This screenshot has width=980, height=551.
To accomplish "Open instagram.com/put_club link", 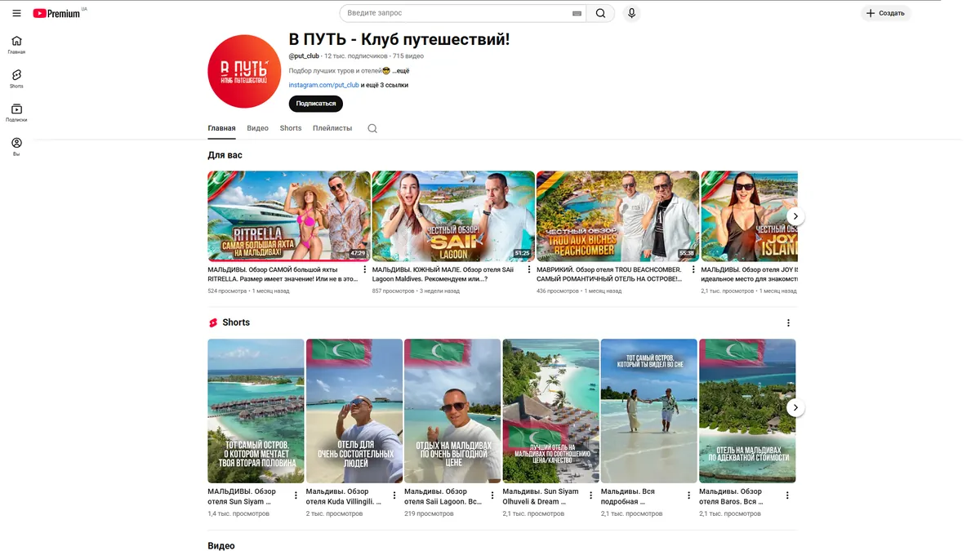I will 323,85.
